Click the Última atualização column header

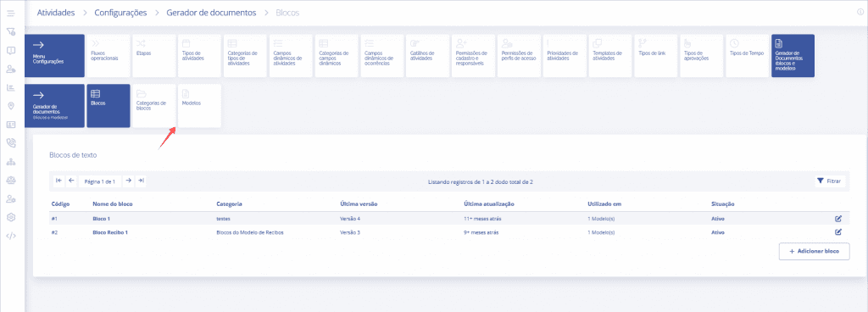(489, 204)
